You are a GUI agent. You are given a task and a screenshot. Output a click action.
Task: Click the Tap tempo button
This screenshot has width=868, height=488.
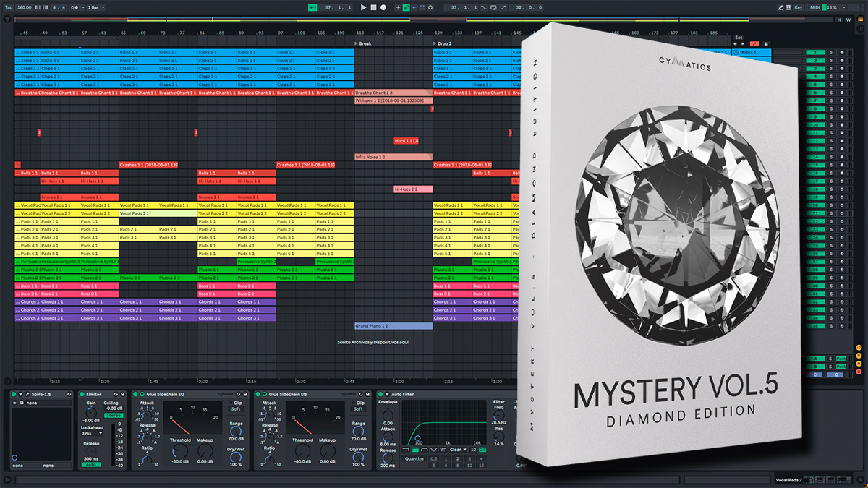click(9, 7)
